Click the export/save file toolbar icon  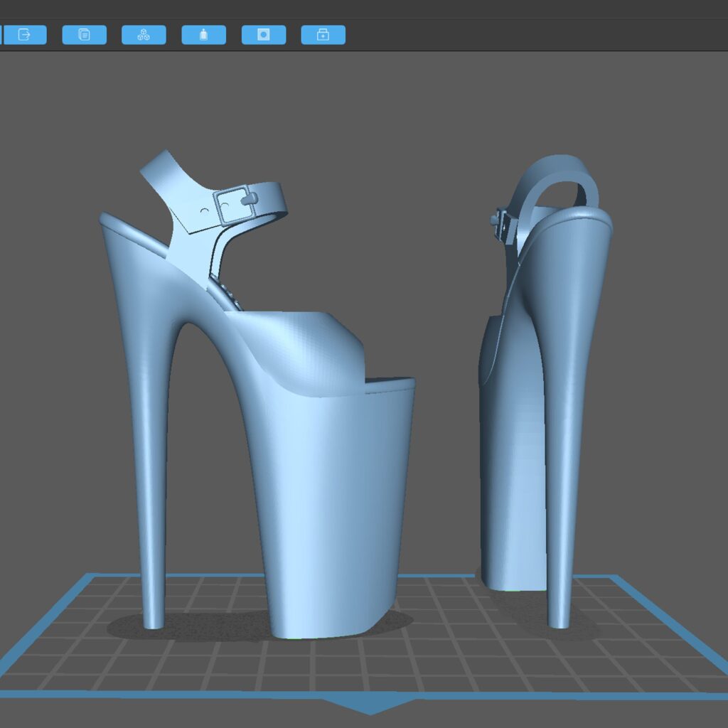[x=25, y=35]
